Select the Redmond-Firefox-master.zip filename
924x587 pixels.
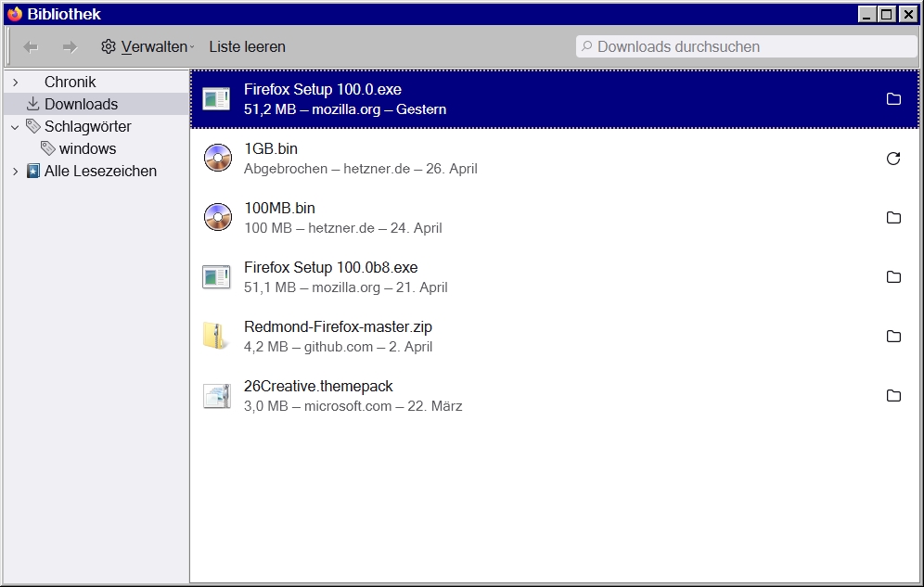338,327
